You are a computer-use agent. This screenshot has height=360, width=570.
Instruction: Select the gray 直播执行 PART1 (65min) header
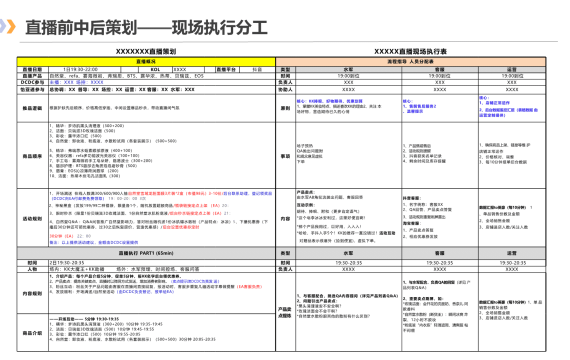[146, 253]
